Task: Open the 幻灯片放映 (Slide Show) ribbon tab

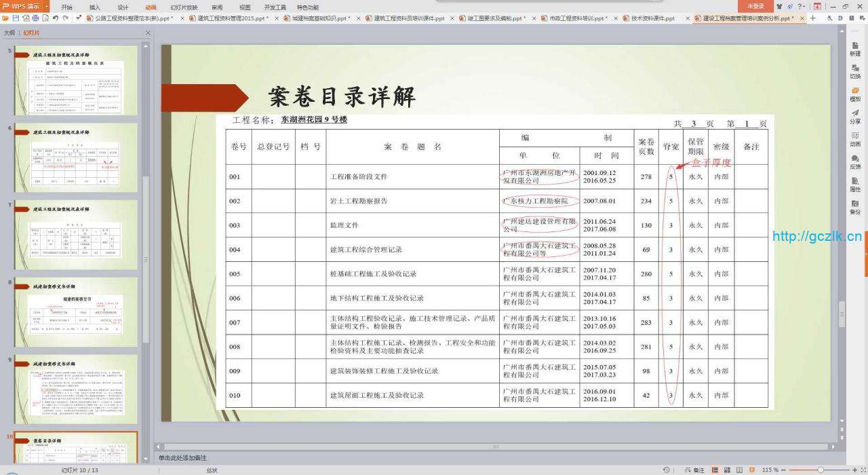Action: [x=184, y=7]
